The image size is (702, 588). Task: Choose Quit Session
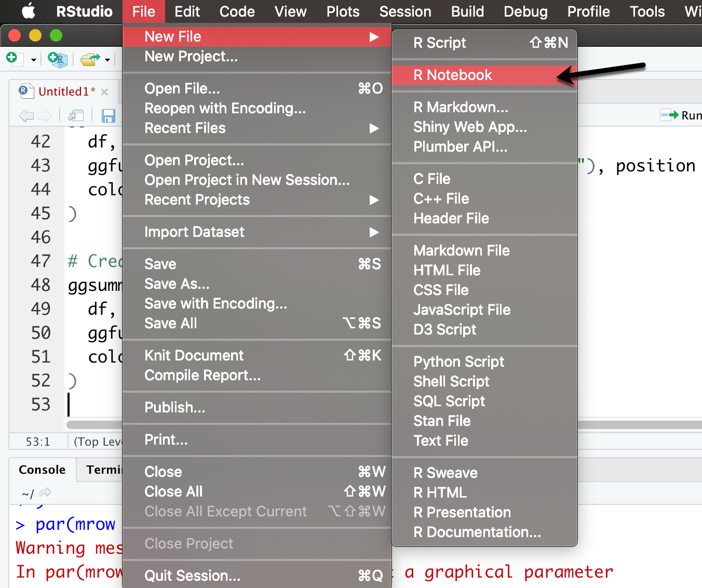pyautogui.click(x=256, y=576)
